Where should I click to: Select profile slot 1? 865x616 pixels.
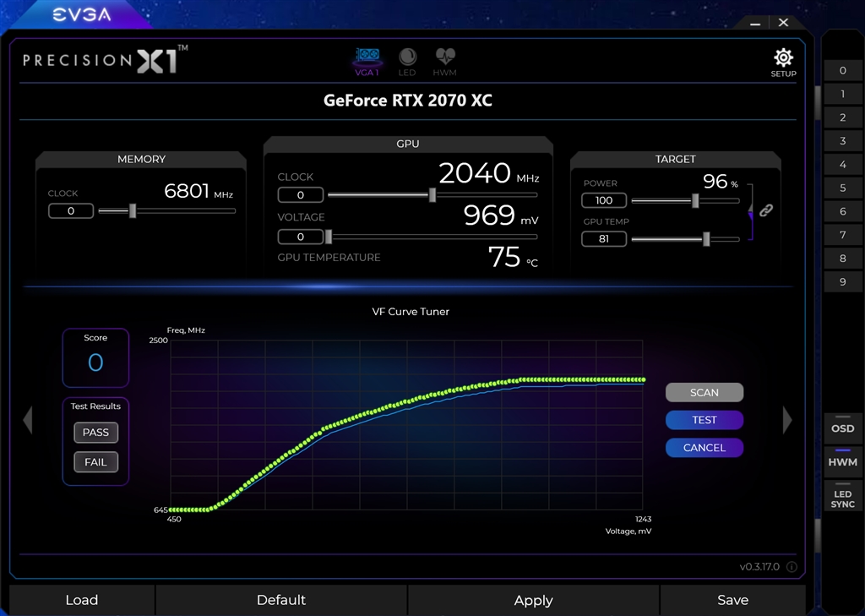click(x=842, y=94)
